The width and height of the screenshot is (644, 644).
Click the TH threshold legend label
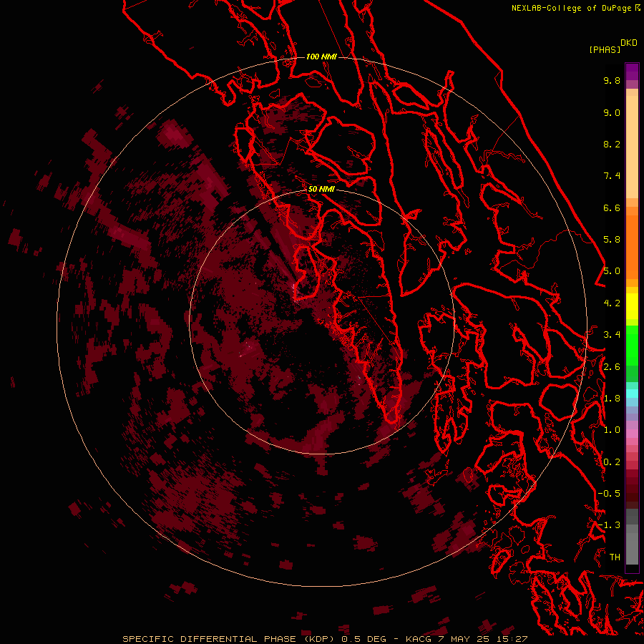pyautogui.click(x=615, y=557)
